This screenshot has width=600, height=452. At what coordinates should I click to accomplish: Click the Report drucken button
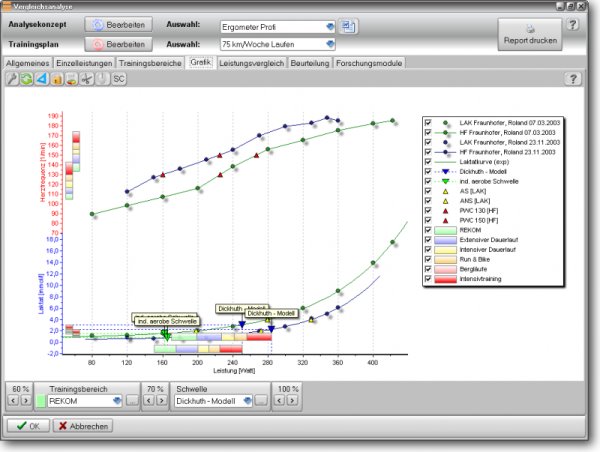tap(530, 34)
